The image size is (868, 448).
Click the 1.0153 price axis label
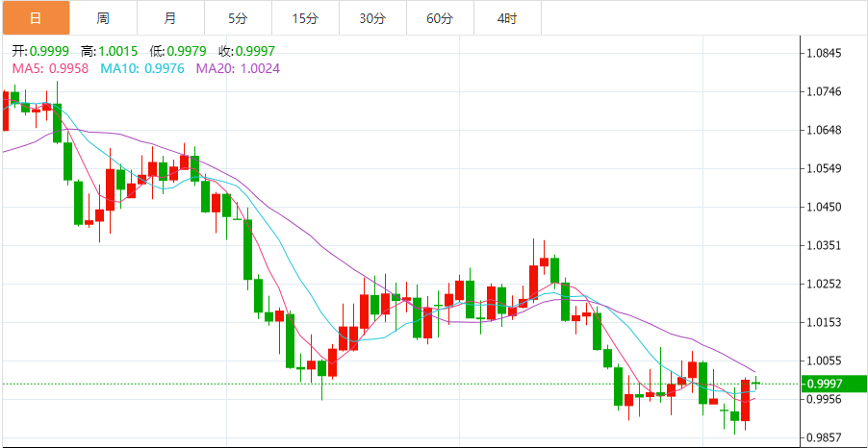[825, 322]
